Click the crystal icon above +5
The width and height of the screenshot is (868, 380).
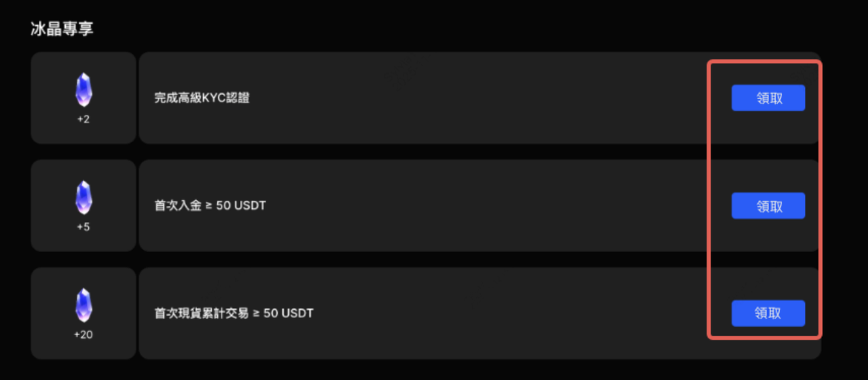(83, 198)
